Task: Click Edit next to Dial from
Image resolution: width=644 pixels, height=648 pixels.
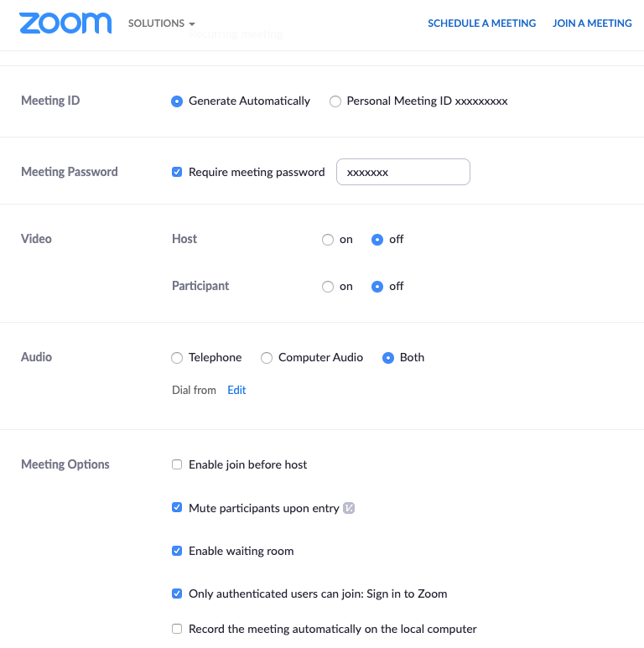Action: (x=236, y=391)
